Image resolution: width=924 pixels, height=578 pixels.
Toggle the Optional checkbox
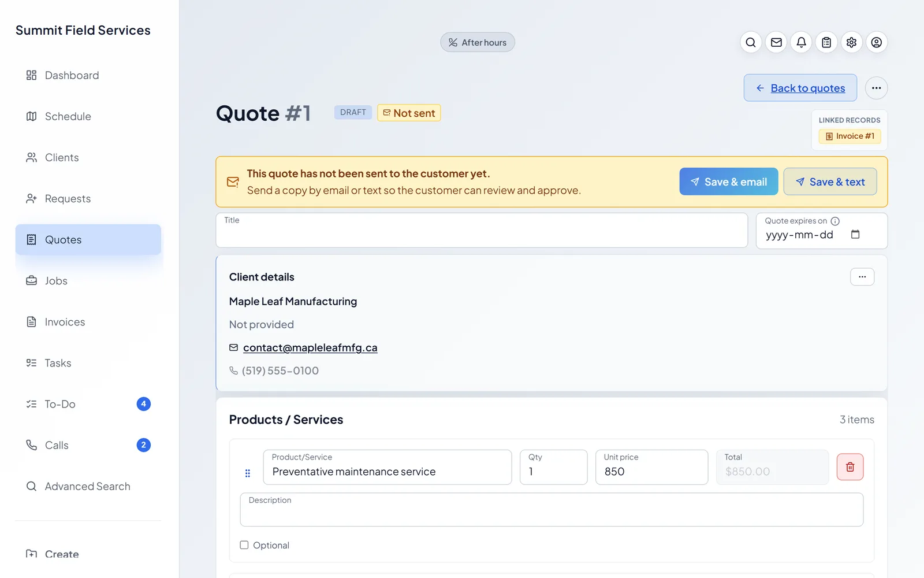coord(244,545)
